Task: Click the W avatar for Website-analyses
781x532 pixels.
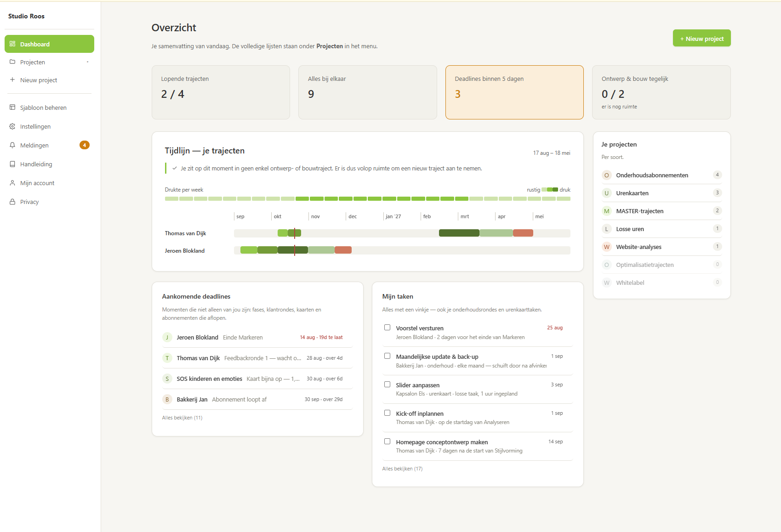Action: 607,247
